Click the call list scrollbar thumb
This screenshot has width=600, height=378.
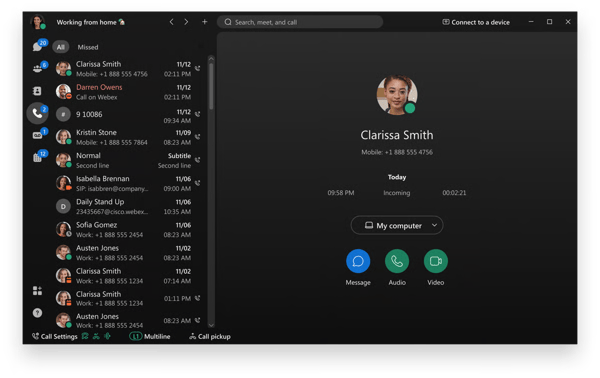coord(211,86)
